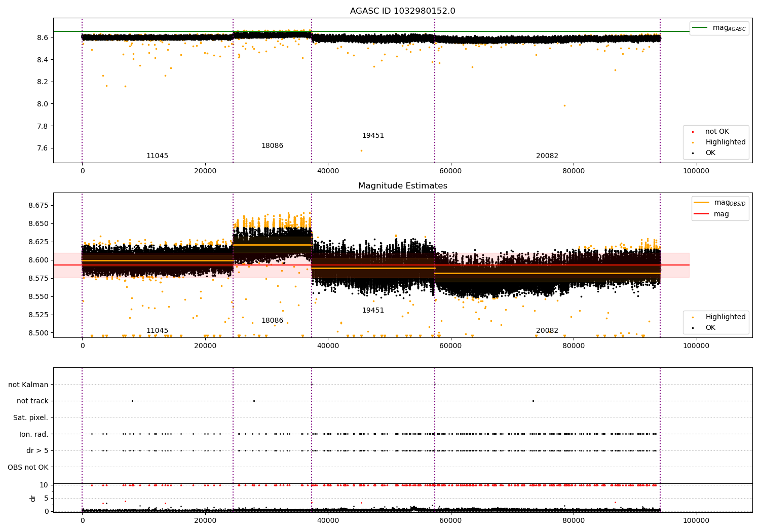Screen dimensions: 760x532
Task: Click the 'not OK' legend entry in top plot
Action: (717, 132)
